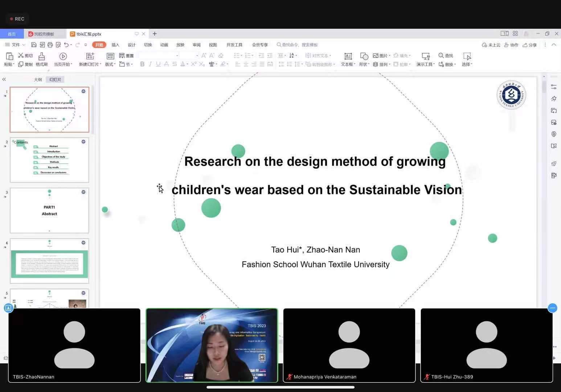The image size is (561, 392).
Task: Insert a text box (文本框)
Action: 348,56
